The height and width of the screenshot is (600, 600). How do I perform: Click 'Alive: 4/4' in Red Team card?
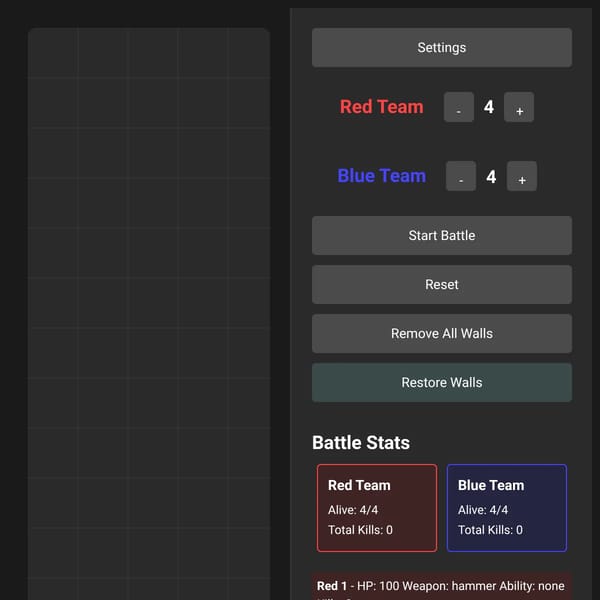pyautogui.click(x=353, y=510)
